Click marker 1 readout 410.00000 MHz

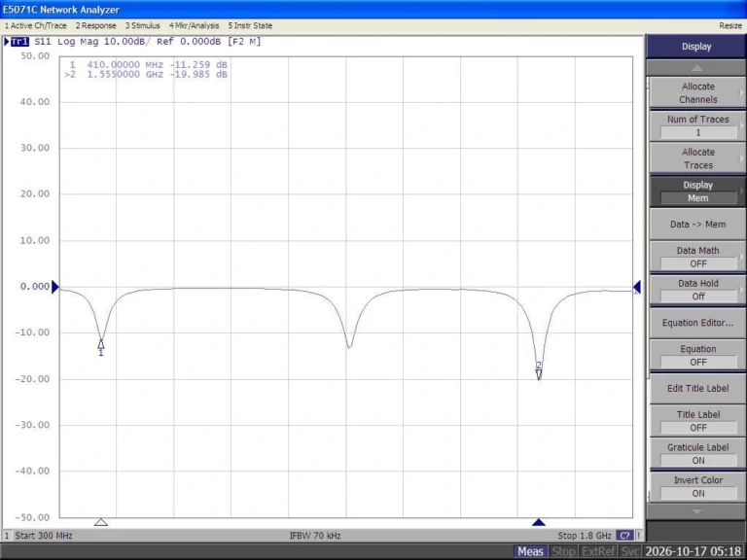(x=124, y=65)
